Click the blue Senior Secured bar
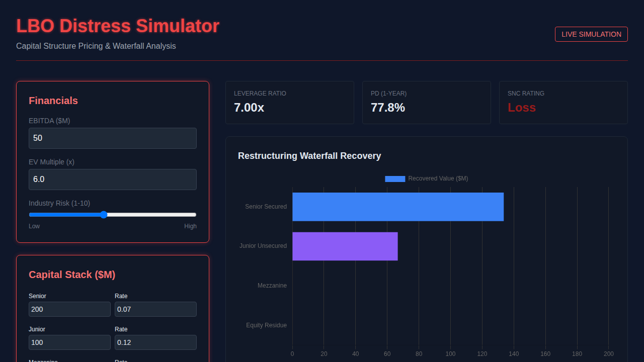 pyautogui.click(x=397, y=207)
